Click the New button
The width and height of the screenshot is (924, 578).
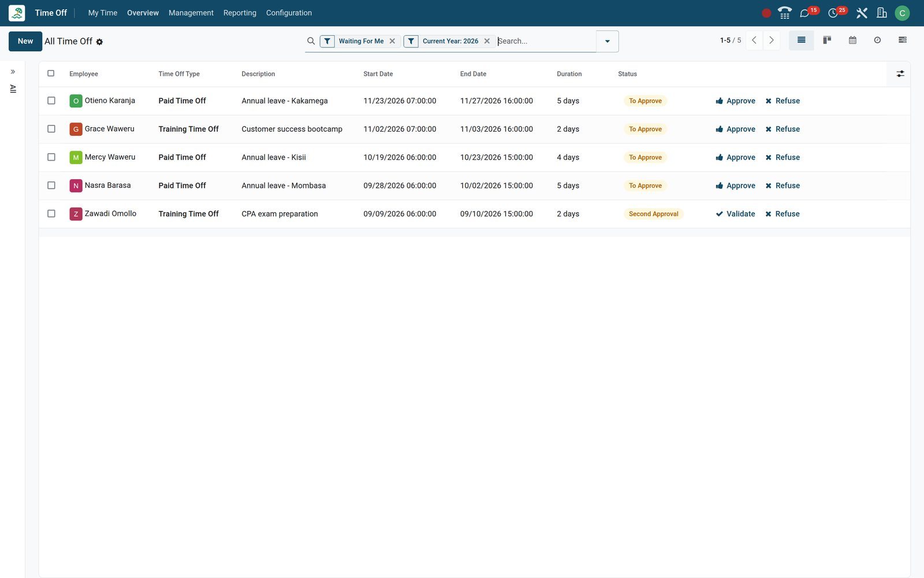click(x=25, y=41)
